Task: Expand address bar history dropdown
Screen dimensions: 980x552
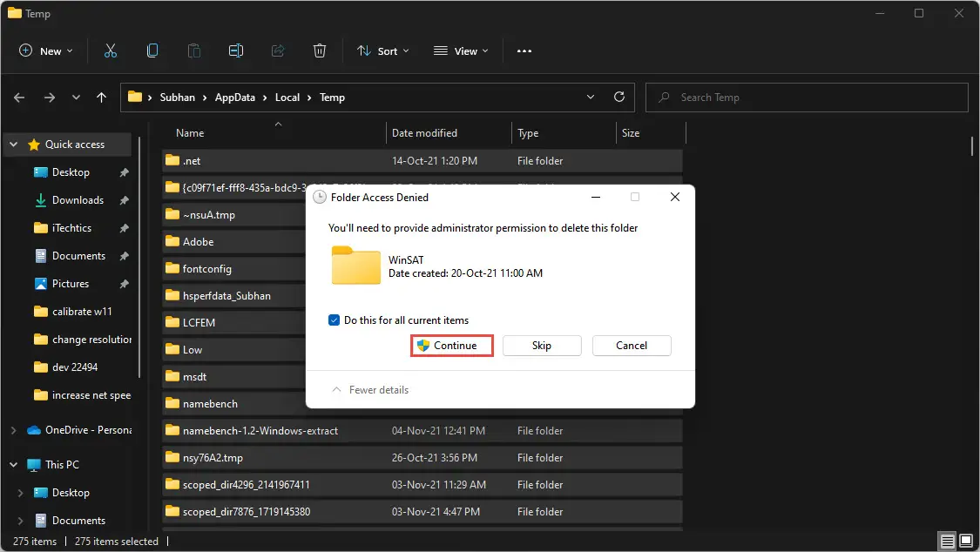Action: click(x=590, y=97)
